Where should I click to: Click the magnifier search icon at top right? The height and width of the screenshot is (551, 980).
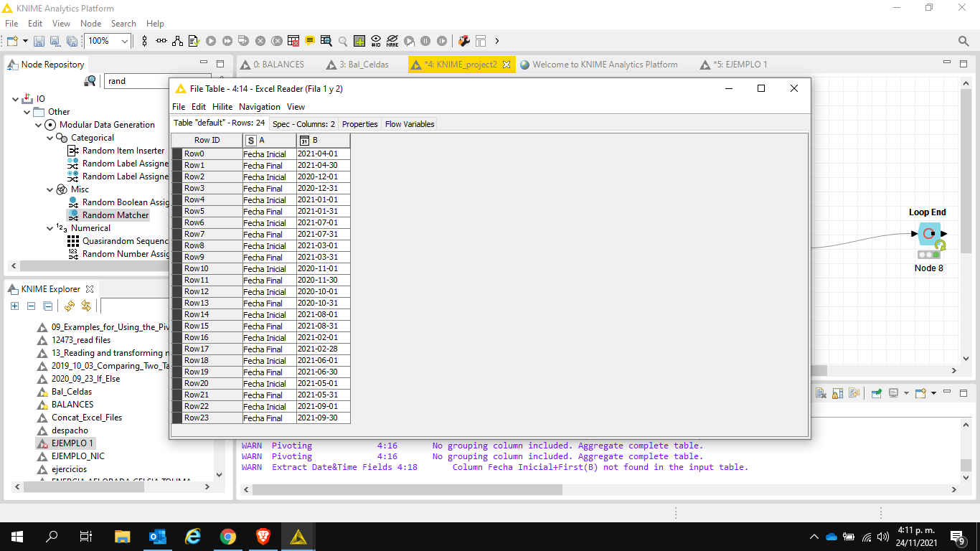pos(964,41)
